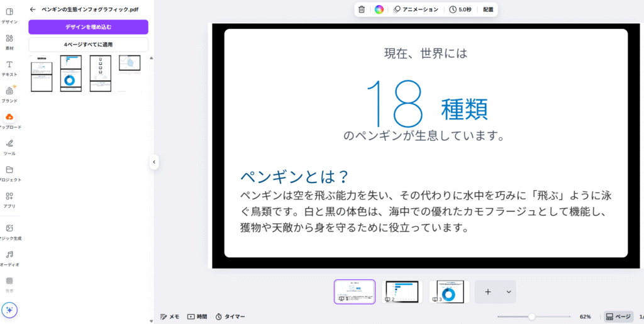Select page 3 thumbnail in filmstrip
Screen dimensions: 644x324
449,292
